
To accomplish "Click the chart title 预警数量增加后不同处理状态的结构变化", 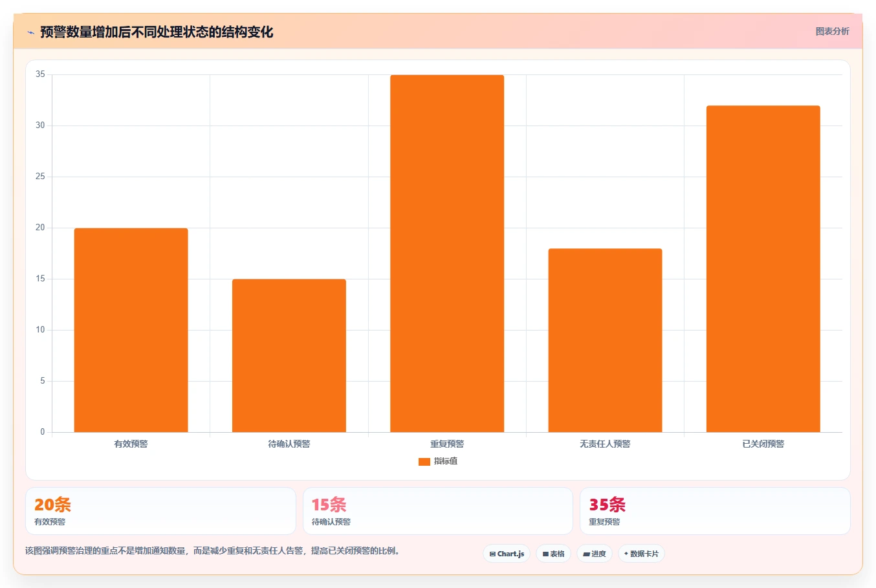I will pos(157,32).
